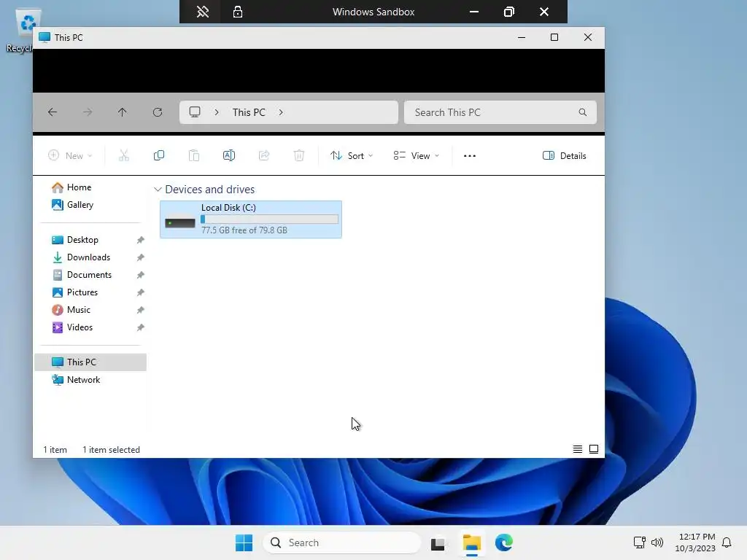Open the New dropdown menu
The image size is (747, 560).
pos(70,156)
